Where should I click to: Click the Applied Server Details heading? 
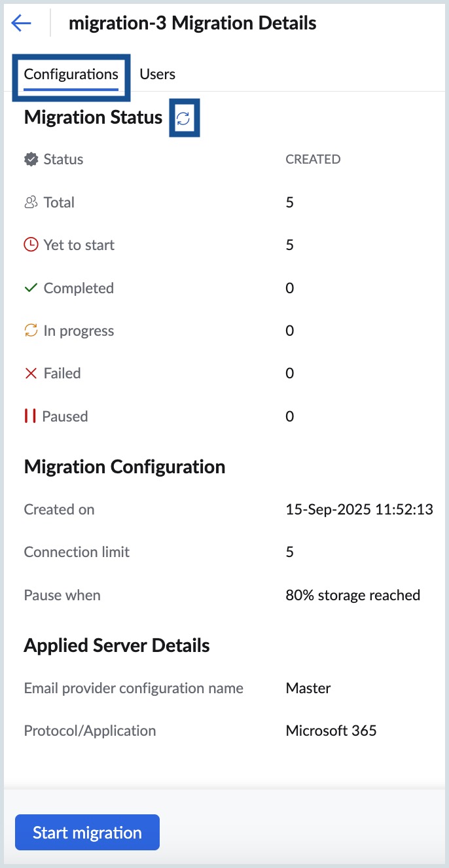pyautogui.click(x=117, y=645)
